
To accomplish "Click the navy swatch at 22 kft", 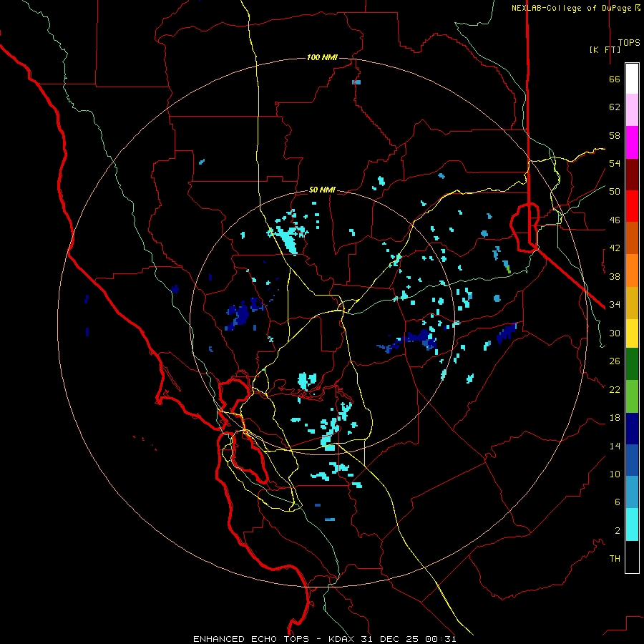I will pyautogui.click(x=632, y=429).
